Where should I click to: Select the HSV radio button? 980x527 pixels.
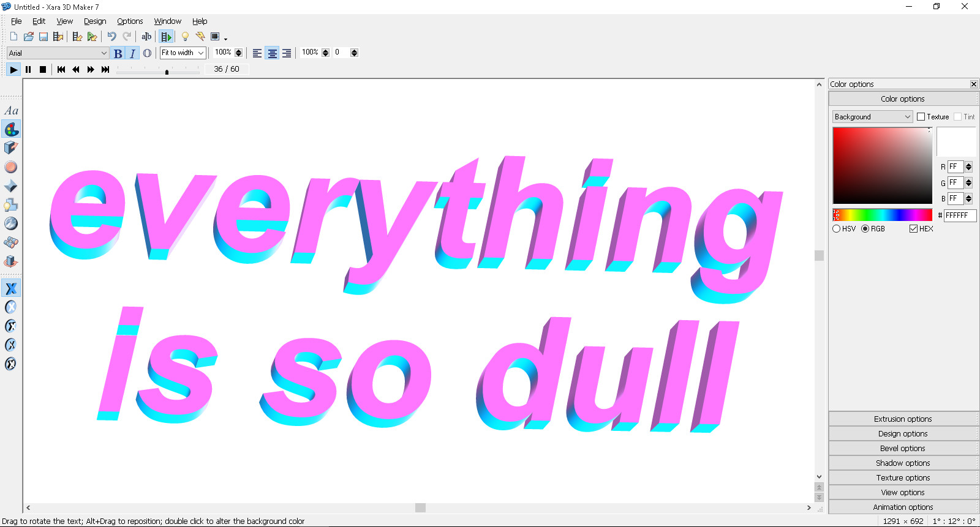pyautogui.click(x=837, y=229)
